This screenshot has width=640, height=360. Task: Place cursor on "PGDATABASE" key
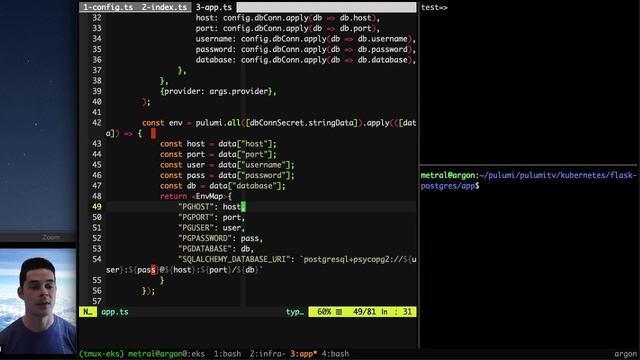pyautogui.click(x=205, y=249)
